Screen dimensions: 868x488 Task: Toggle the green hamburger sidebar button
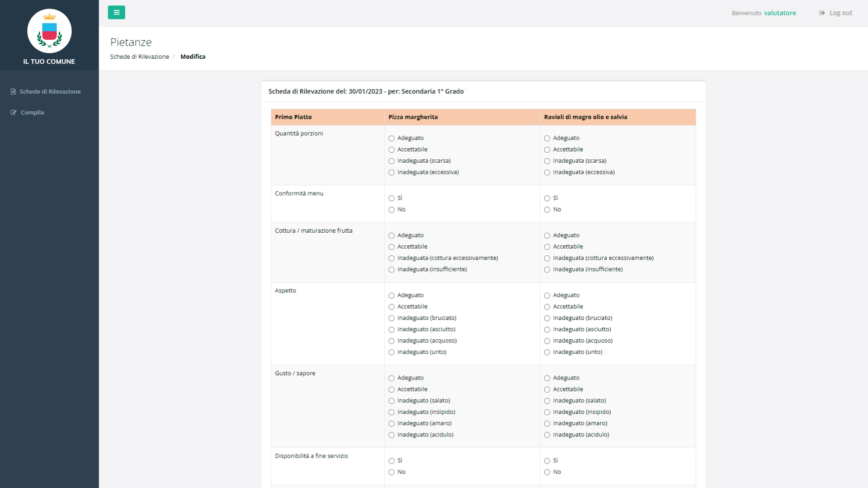coord(116,13)
